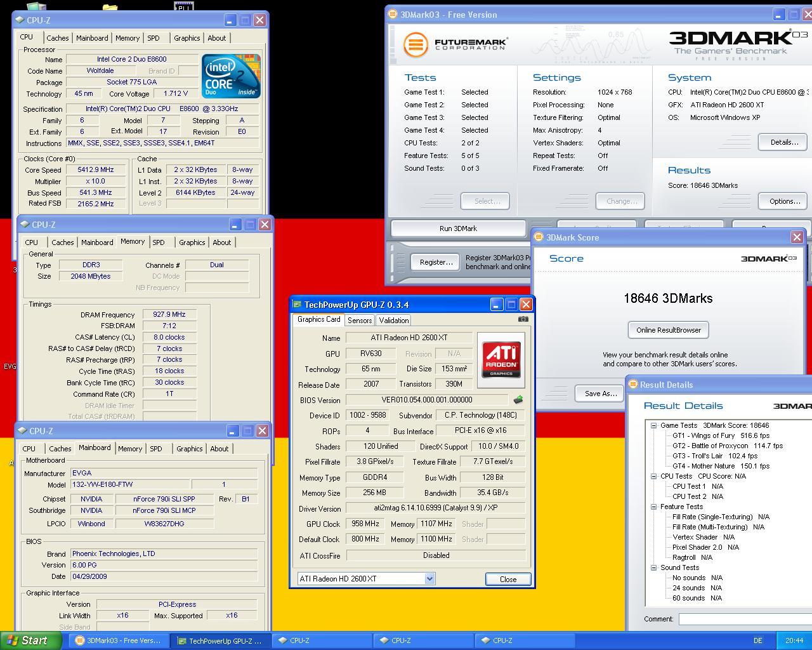Click the Details... button in System
The image size is (812, 650).
(x=784, y=142)
